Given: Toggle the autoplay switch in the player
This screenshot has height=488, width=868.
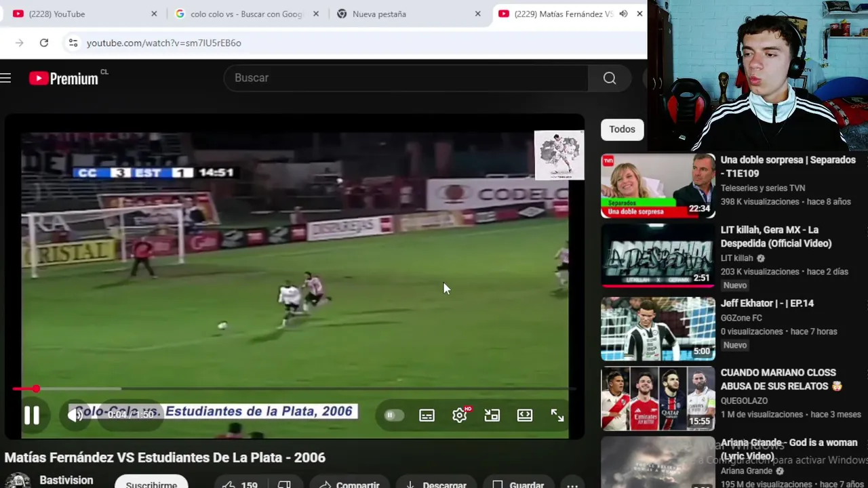Looking at the screenshot, I should tap(393, 415).
